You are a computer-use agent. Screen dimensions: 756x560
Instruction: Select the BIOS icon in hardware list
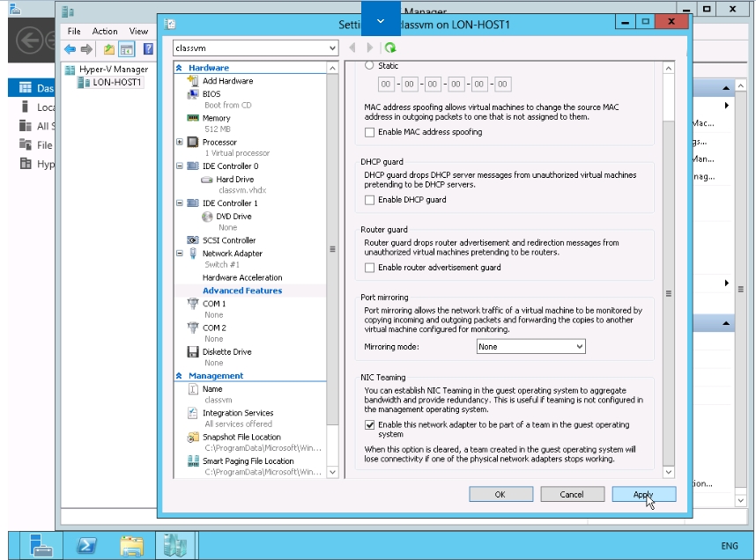click(x=193, y=94)
